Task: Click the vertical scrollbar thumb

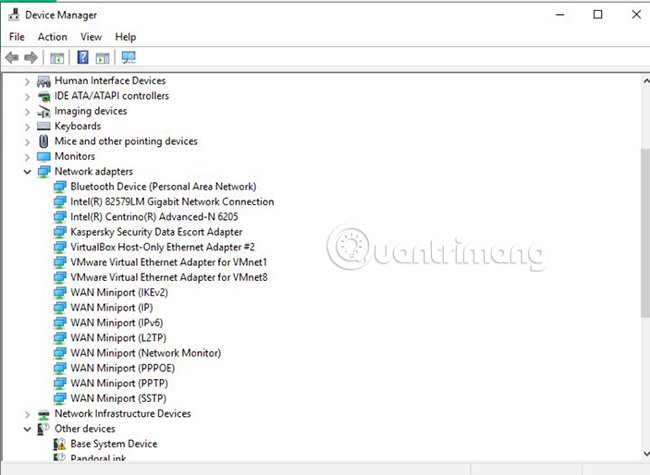Action: coord(645,233)
